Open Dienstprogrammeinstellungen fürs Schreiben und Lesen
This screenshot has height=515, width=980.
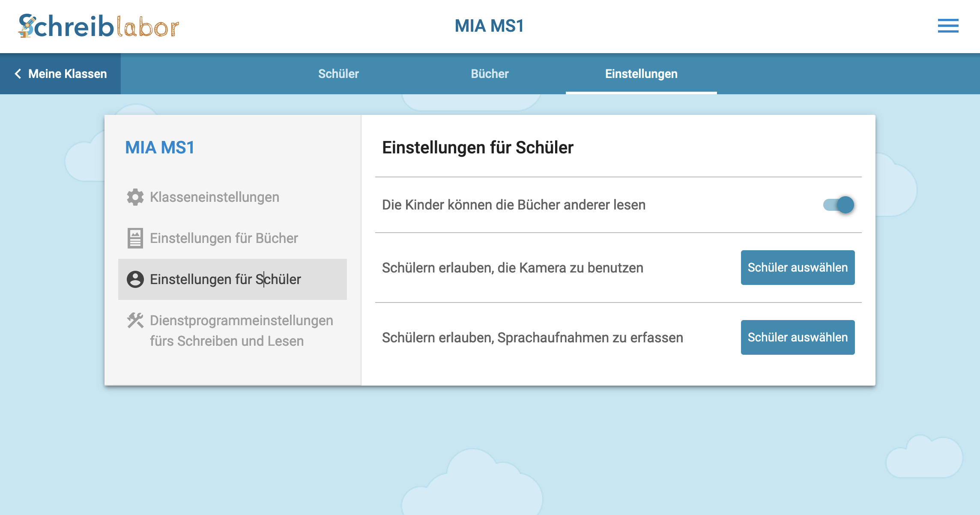[x=241, y=331]
